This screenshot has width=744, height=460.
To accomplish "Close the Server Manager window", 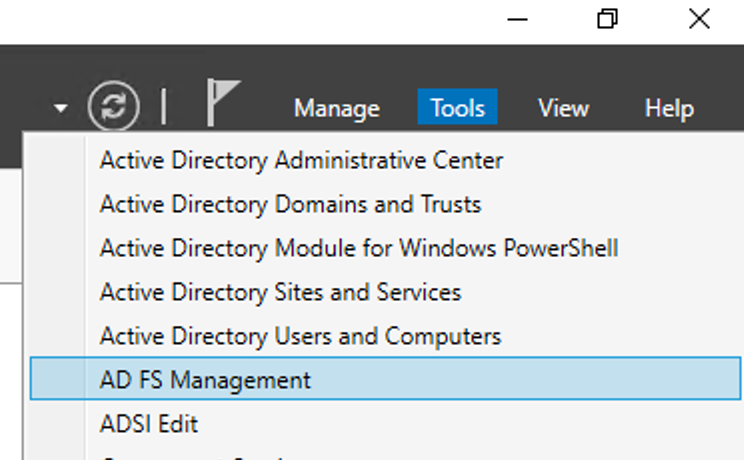I will pyautogui.click(x=699, y=19).
